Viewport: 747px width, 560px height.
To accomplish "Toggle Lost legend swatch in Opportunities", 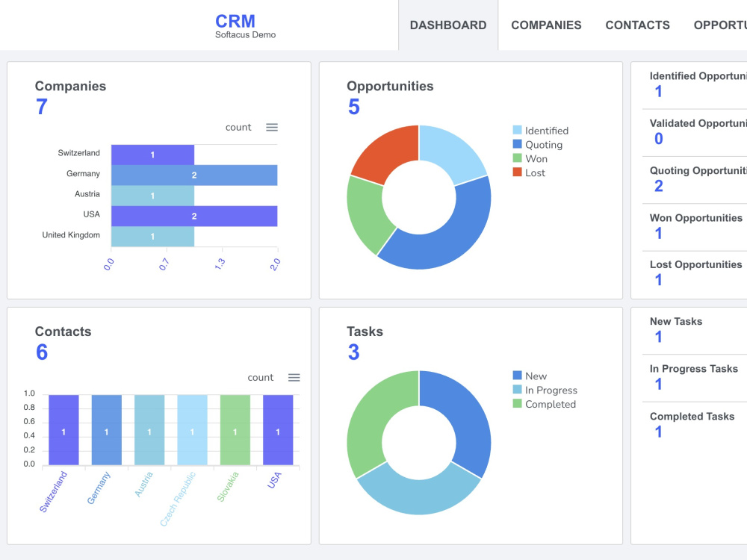I will point(517,172).
